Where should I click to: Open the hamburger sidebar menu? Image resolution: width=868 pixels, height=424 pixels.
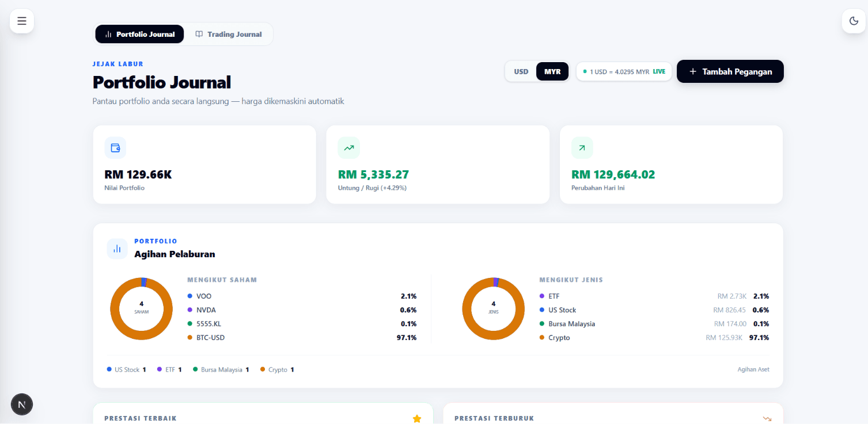(x=22, y=21)
